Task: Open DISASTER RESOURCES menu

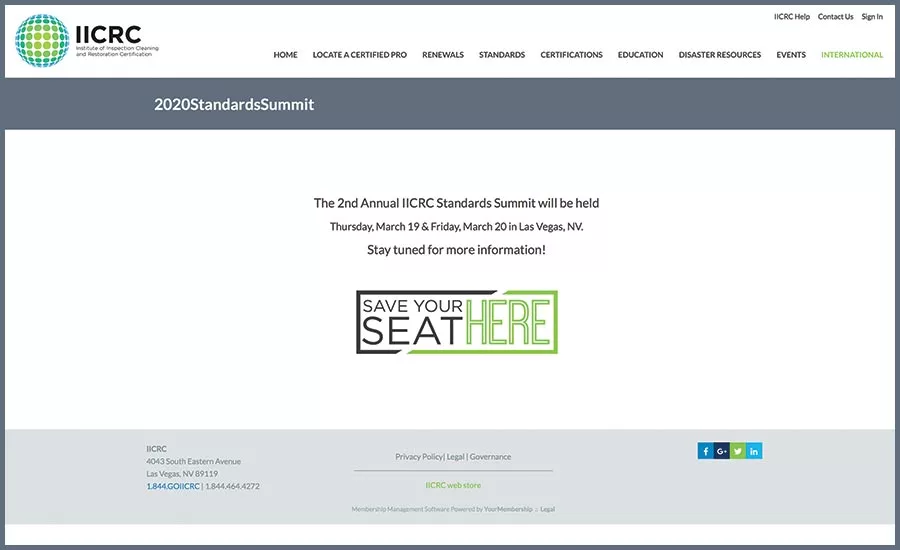Action: (720, 55)
